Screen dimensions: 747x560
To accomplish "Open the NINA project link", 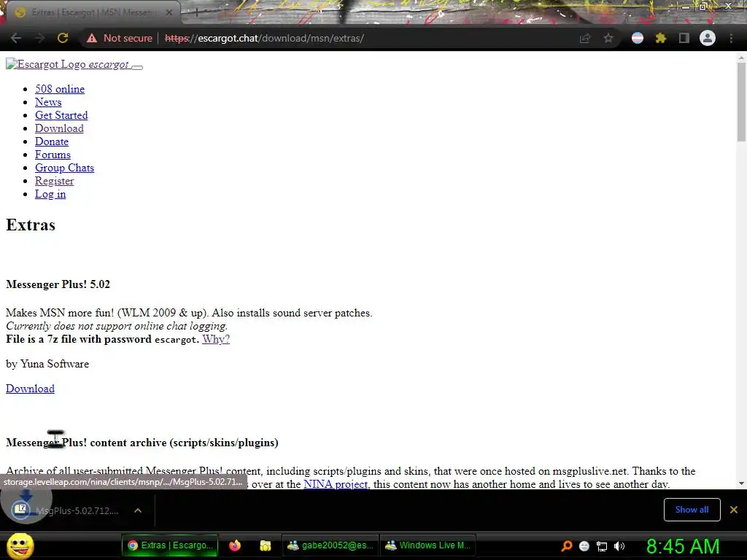I will tap(336, 484).
